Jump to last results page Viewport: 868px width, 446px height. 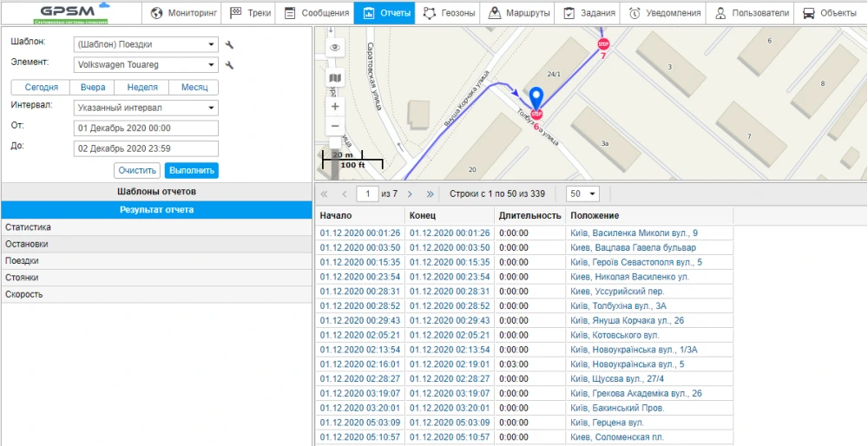pyautogui.click(x=430, y=194)
